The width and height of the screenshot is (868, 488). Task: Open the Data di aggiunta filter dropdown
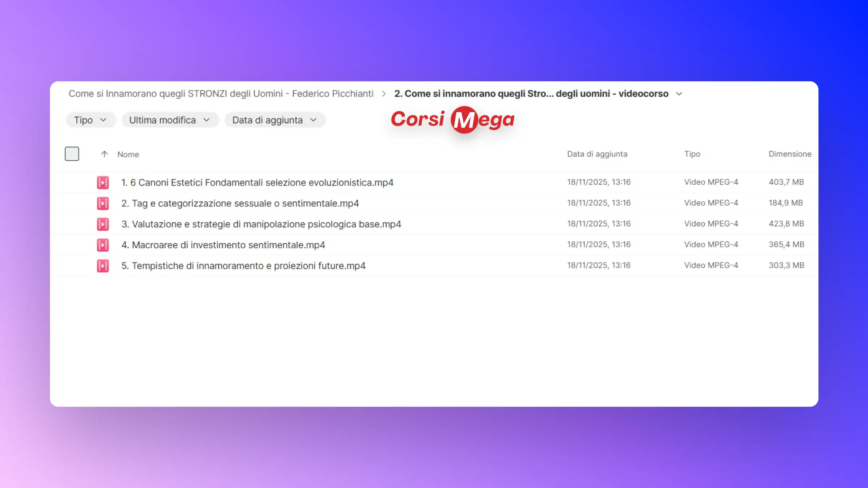pyautogui.click(x=275, y=120)
